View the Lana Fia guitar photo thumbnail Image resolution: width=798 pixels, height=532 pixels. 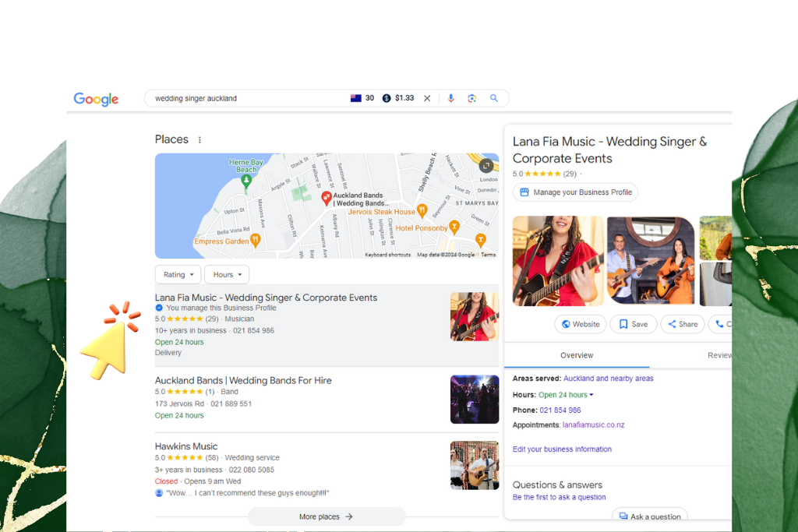pyautogui.click(x=557, y=260)
